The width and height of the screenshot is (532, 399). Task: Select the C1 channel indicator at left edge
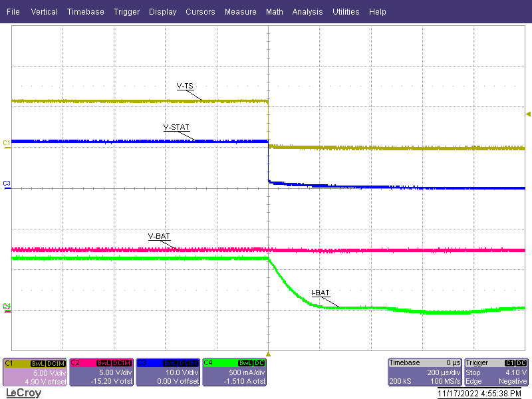coord(5,142)
